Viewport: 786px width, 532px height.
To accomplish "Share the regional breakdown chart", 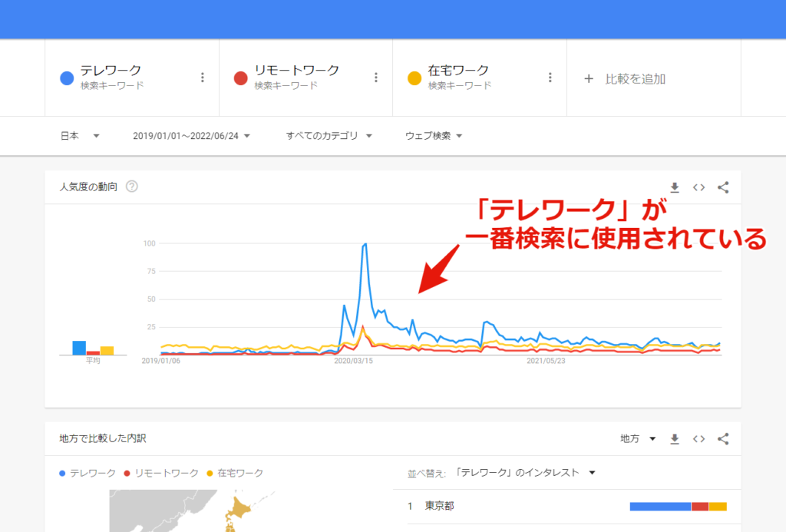I will click(x=723, y=439).
